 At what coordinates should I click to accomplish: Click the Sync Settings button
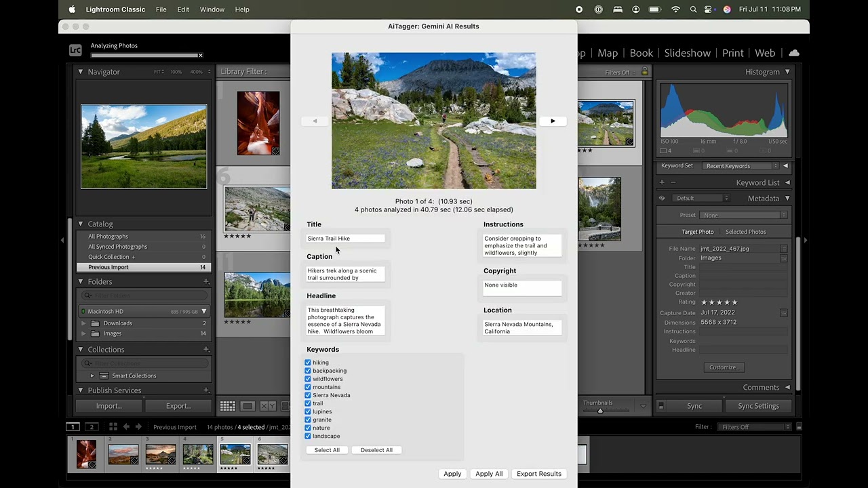click(x=758, y=406)
